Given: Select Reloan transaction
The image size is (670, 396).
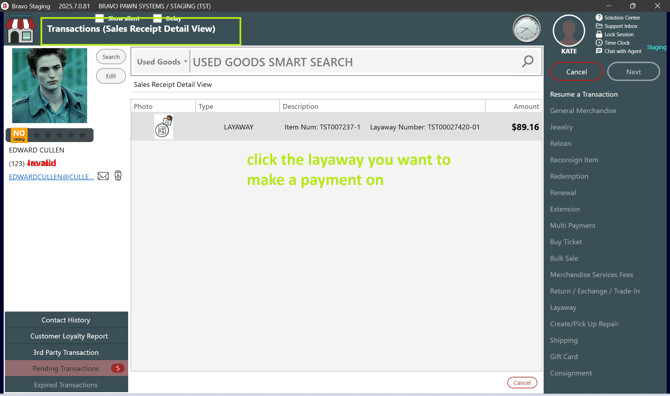Looking at the screenshot, I should coord(560,144).
